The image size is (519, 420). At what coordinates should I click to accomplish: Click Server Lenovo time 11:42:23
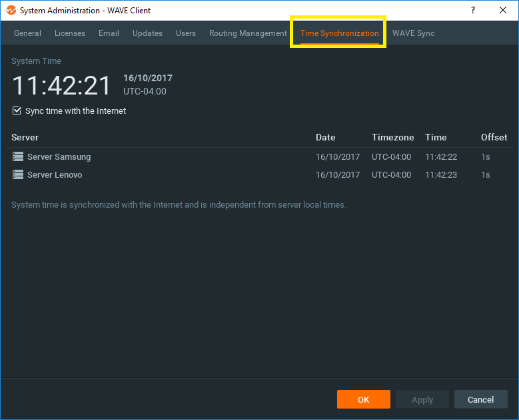tap(441, 174)
